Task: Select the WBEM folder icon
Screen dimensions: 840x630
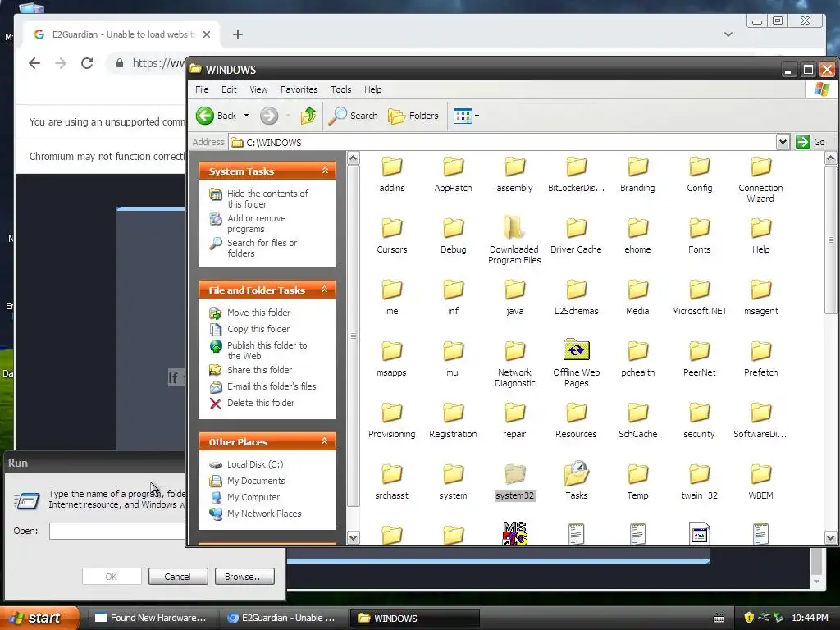Action: tap(760, 474)
